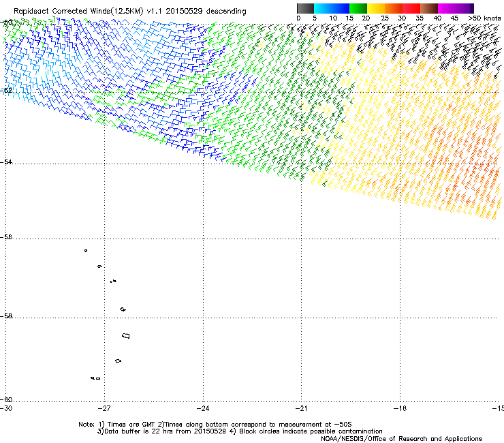Click the "Times are GMT" note

[x=131, y=425]
